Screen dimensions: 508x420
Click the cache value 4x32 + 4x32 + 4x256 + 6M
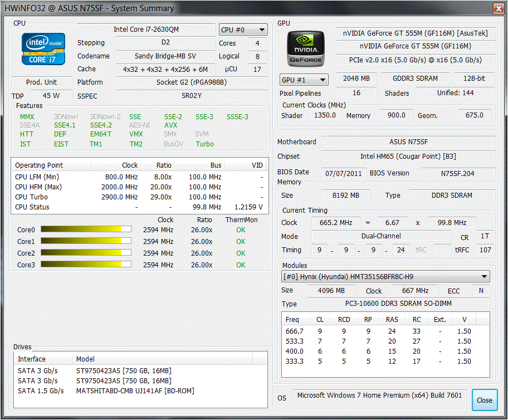(165, 69)
